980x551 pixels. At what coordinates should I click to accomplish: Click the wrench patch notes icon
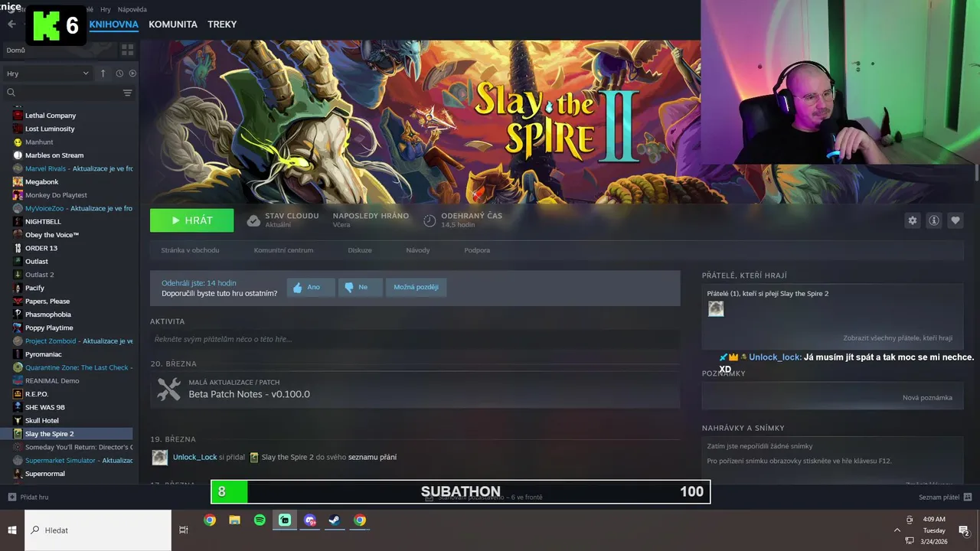(168, 390)
